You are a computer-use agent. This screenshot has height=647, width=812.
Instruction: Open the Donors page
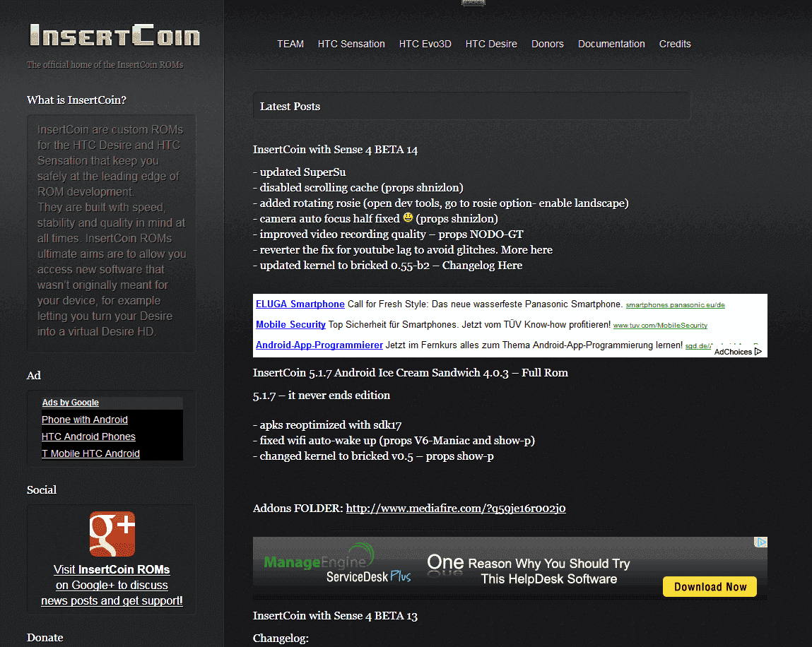(x=548, y=44)
